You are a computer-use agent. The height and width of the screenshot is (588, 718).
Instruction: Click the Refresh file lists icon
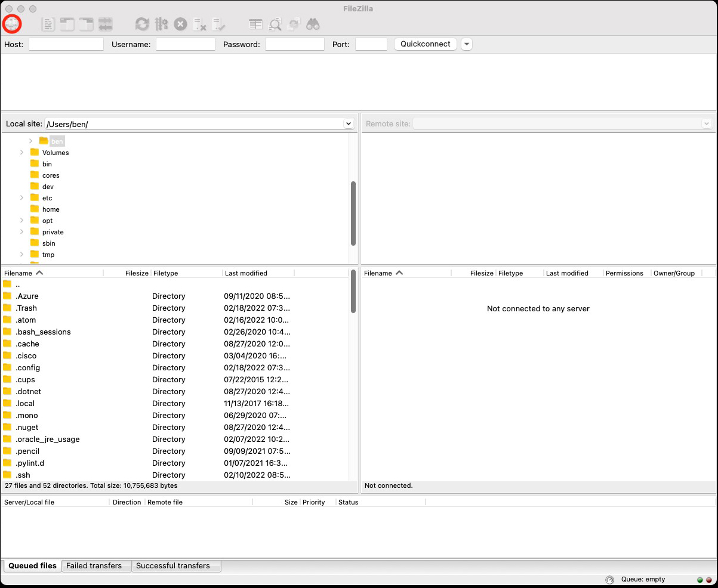click(142, 24)
